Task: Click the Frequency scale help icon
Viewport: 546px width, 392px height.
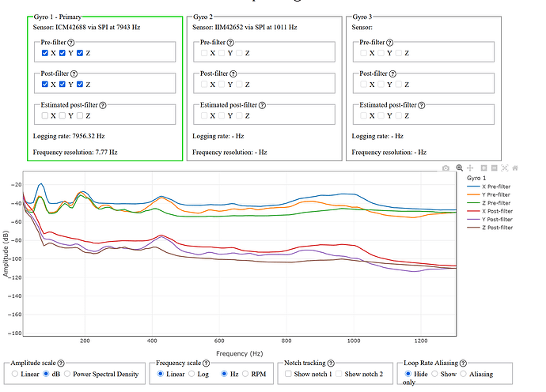Action: click(x=207, y=363)
